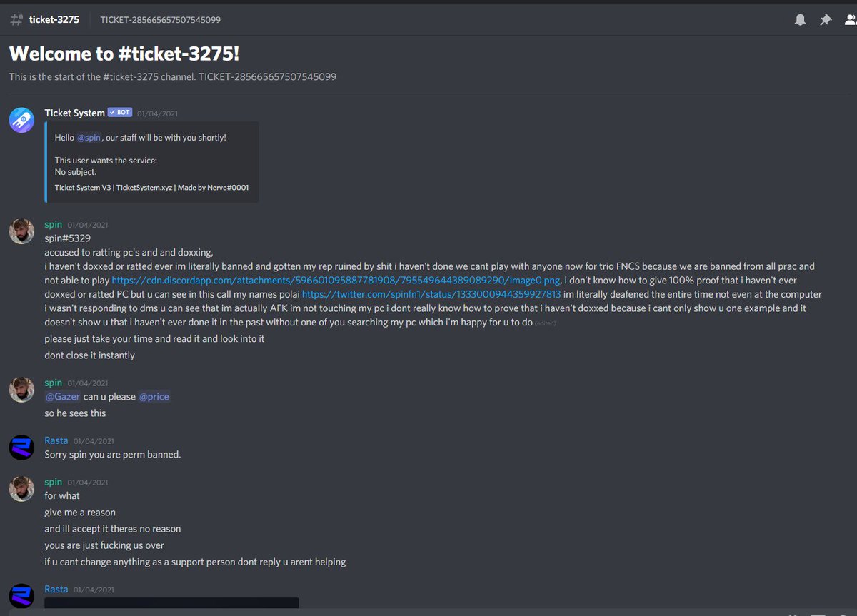Click the Ticket System username
This screenshot has width=857, height=616.
pos(74,113)
